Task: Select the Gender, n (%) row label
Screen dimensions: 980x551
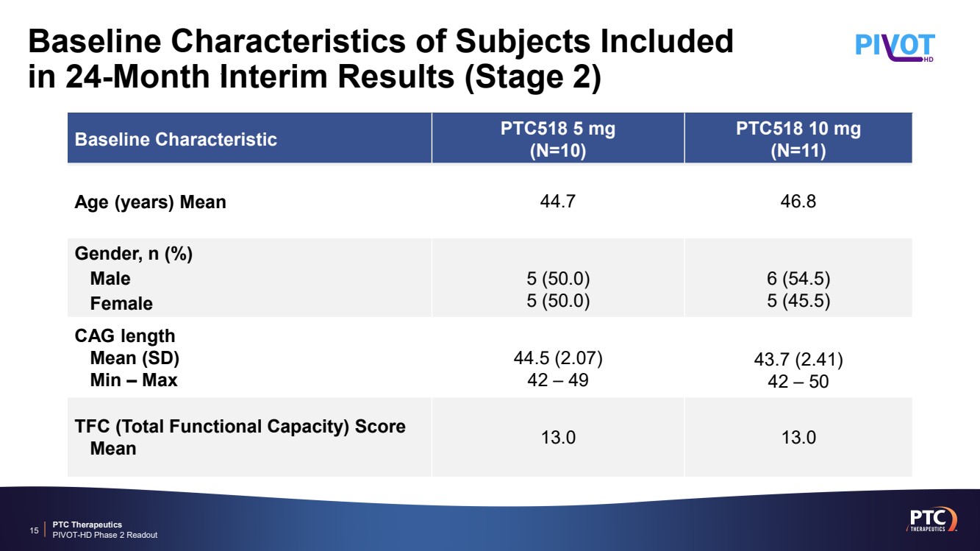Action: point(134,254)
